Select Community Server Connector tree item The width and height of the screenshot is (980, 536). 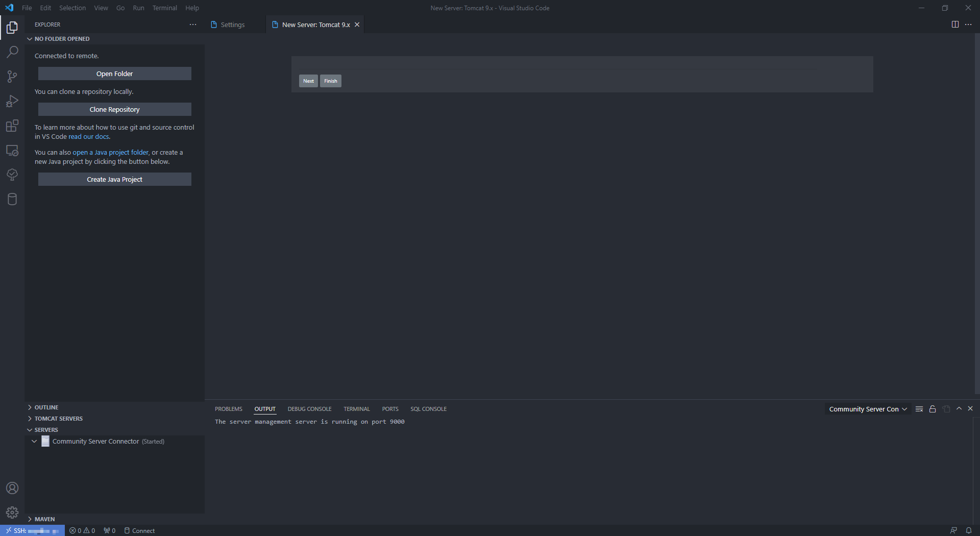coord(115,441)
